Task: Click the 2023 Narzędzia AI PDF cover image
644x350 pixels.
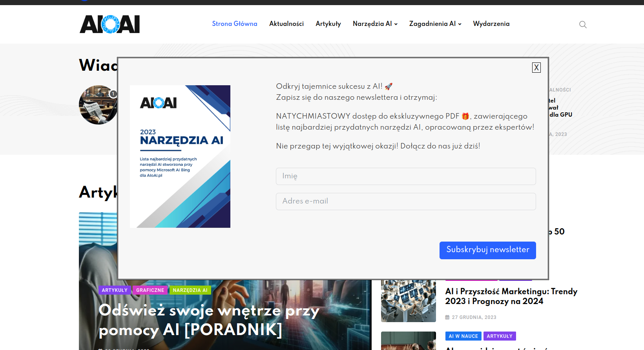Action: (180, 156)
